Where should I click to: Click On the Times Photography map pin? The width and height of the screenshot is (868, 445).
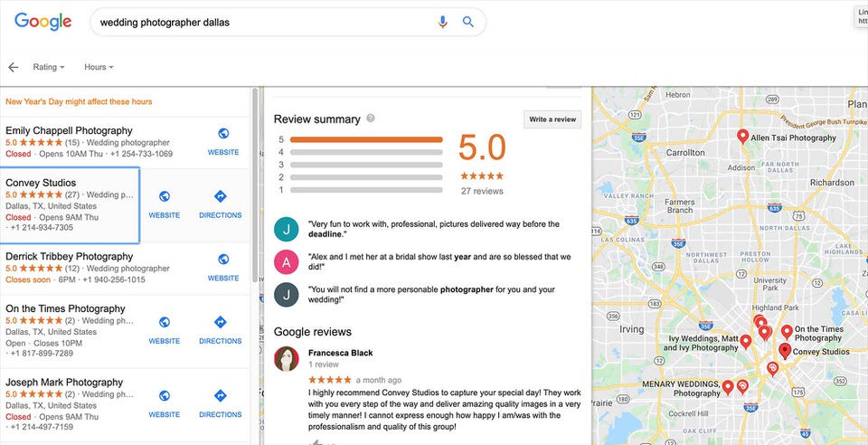[787, 332]
